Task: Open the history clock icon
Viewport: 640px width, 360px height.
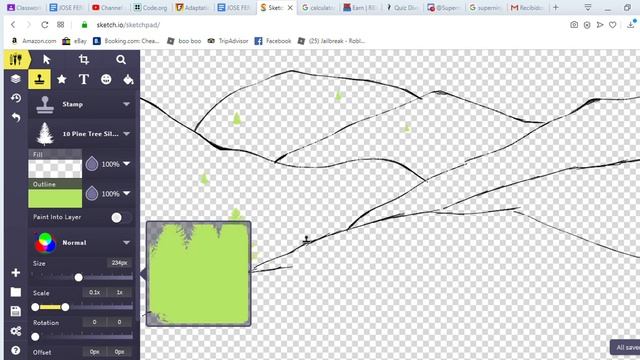Action: (x=16, y=98)
